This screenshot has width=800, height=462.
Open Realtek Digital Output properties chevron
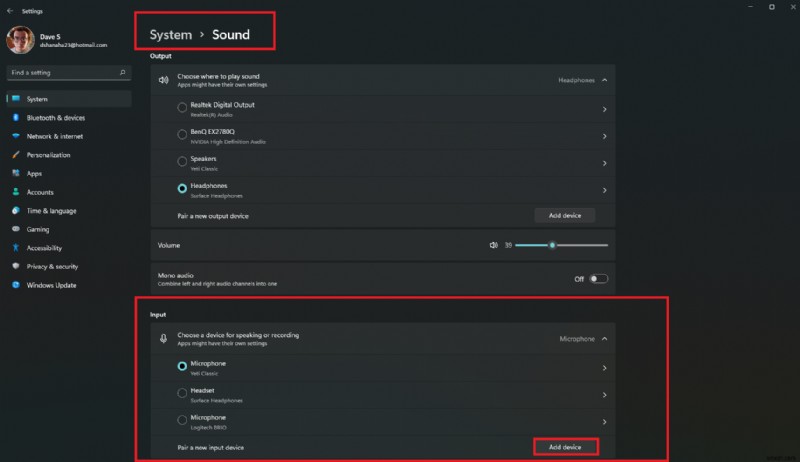click(x=605, y=109)
